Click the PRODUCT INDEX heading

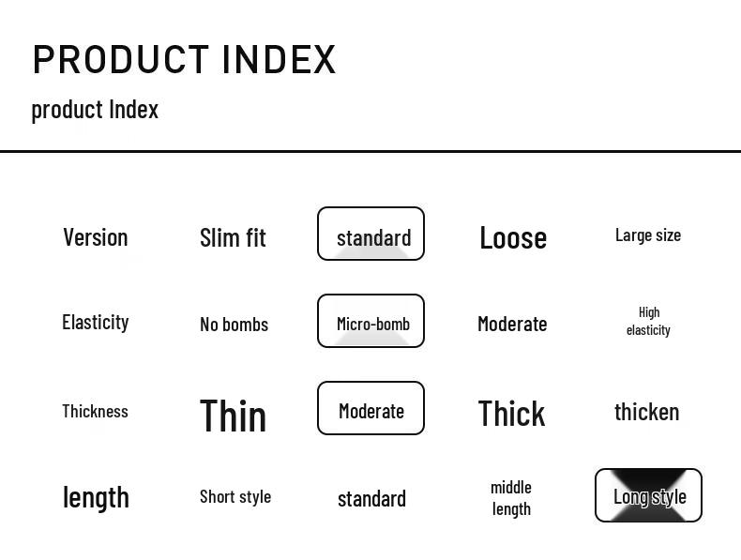tap(184, 59)
